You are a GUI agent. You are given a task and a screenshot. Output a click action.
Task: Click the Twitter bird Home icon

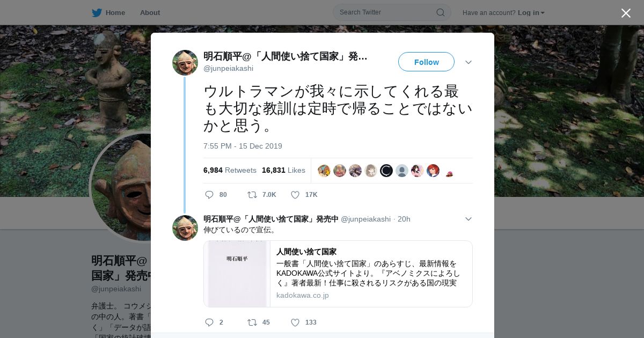tap(97, 12)
